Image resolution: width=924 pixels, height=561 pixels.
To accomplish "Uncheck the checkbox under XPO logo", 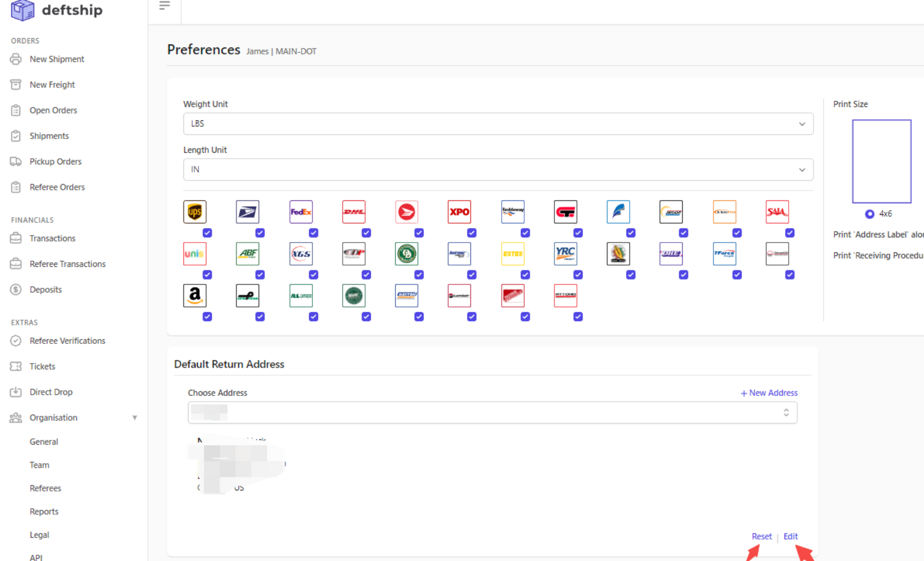I will click(x=472, y=233).
